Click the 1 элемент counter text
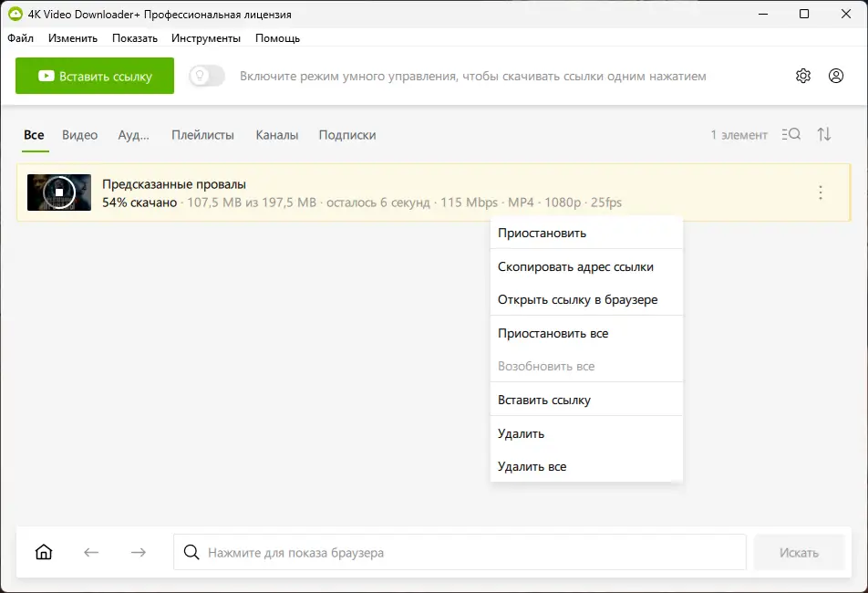This screenshot has width=868, height=593. 739,134
